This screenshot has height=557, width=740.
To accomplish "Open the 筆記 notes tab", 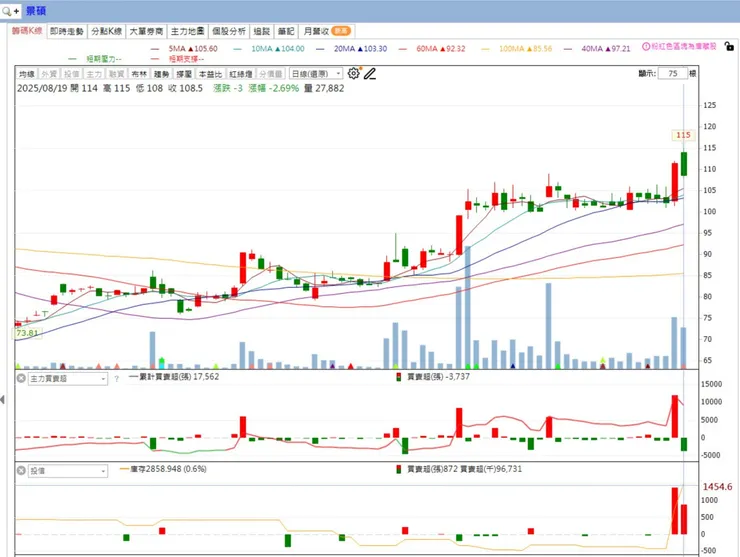I will pos(286,31).
